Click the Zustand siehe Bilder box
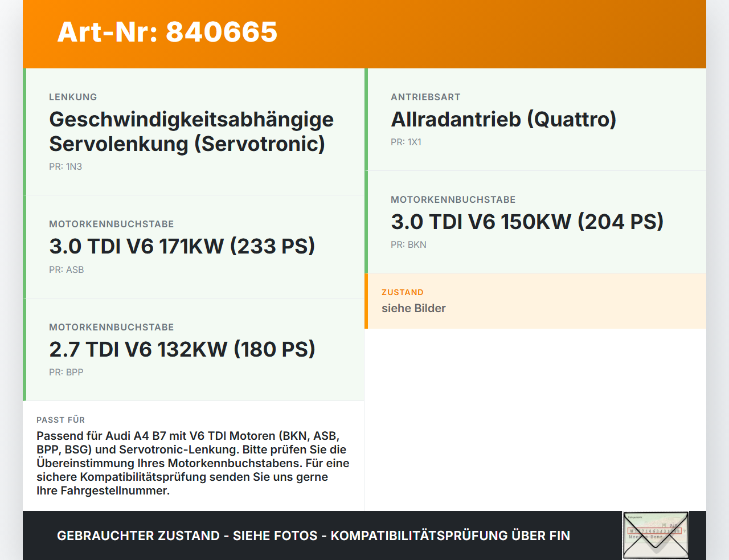729x560 pixels. point(535,301)
